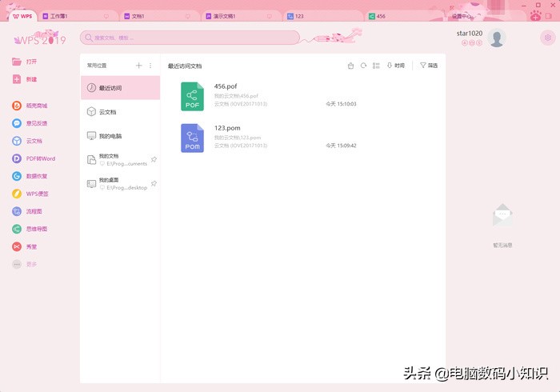Select 云文档 in the 常用位置 list
Screen dimensions: 560x392
120,112
